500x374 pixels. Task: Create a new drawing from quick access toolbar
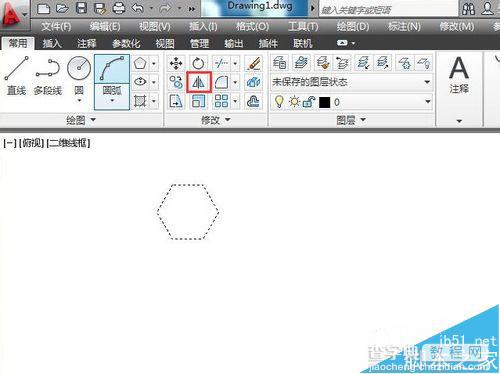coord(44,8)
